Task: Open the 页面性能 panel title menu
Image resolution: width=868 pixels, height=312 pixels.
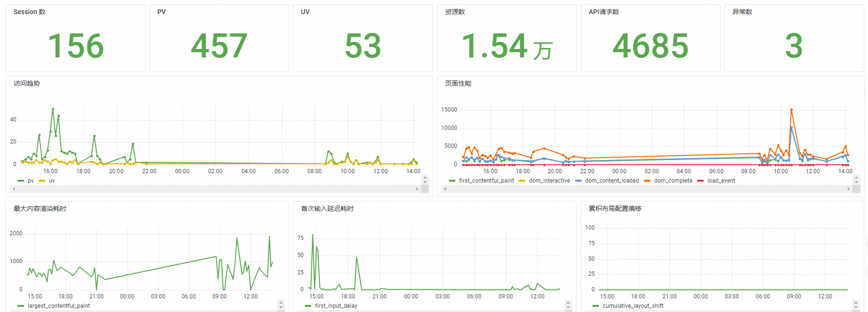Action: tap(458, 83)
